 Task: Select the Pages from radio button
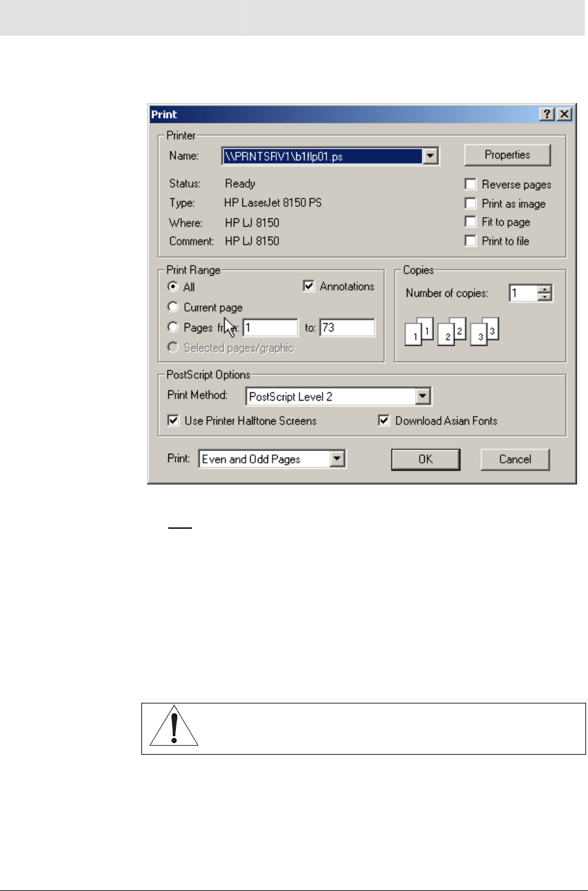[x=173, y=327]
